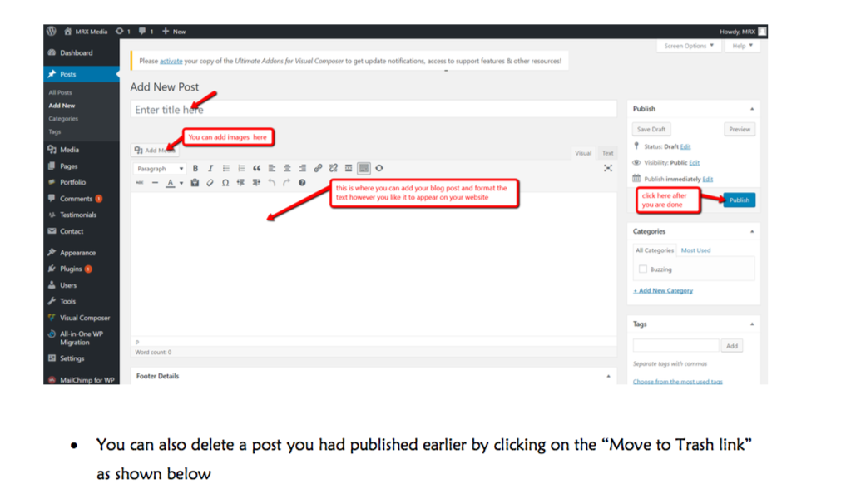This screenshot has height=504, width=841.
Task: Increase the indent
Action: tap(256, 183)
